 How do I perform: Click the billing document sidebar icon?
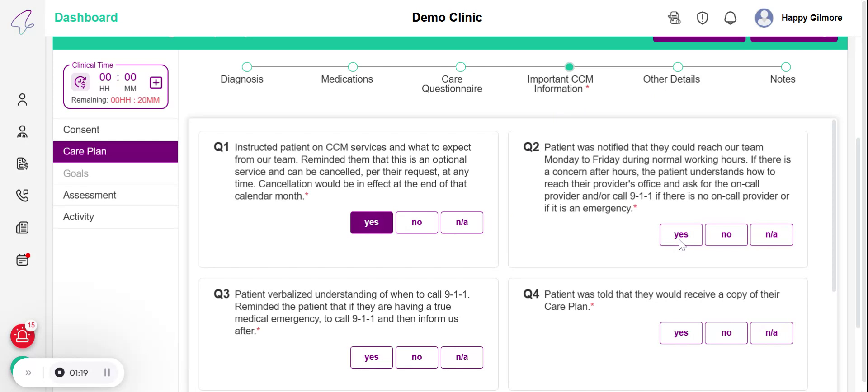click(x=22, y=163)
